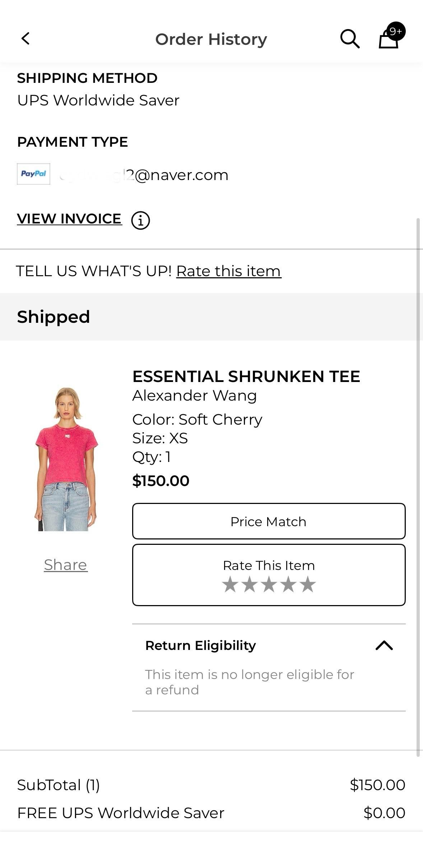Open the VIEW INVOICE link
Screen dimensions: 423x868
pos(69,218)
